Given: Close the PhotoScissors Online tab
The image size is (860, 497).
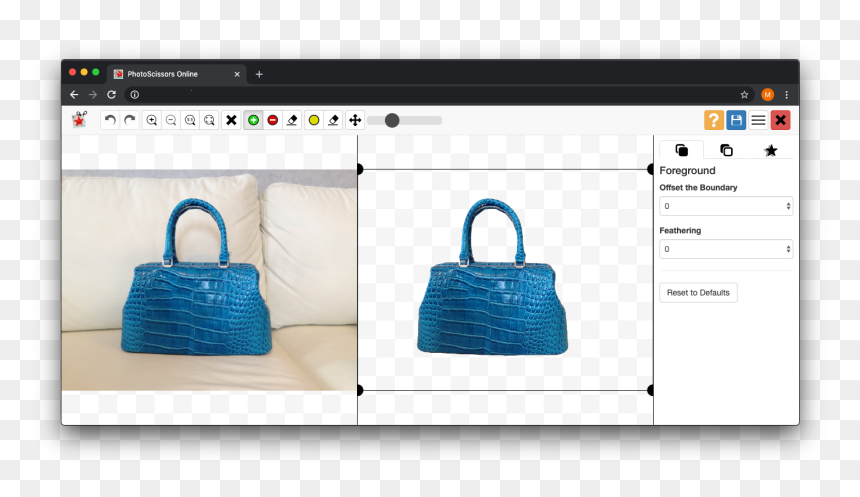Looking at the screenshot, I should pos(237,74).
